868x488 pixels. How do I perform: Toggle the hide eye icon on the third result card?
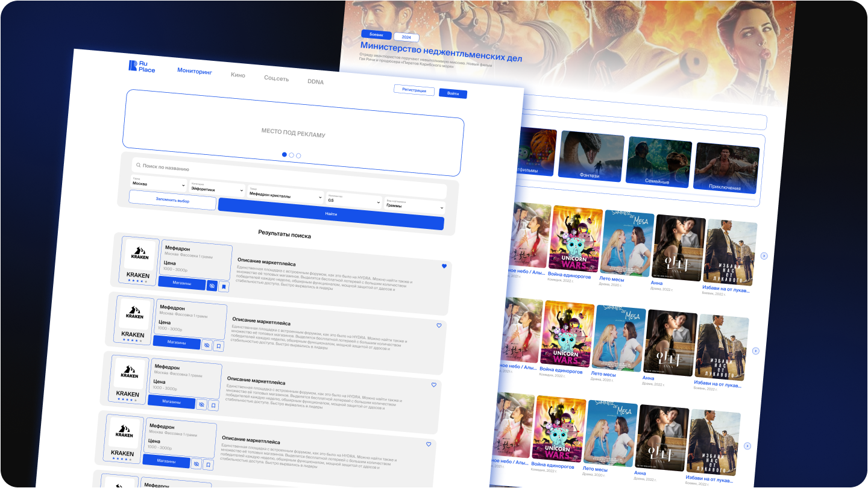tap(201, 404)
